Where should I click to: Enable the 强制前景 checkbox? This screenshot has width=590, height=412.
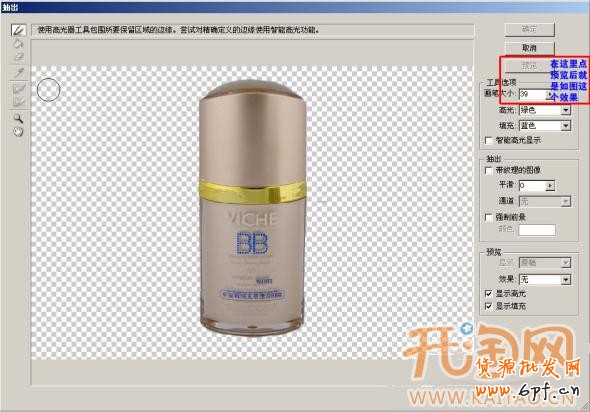[488, 217]
